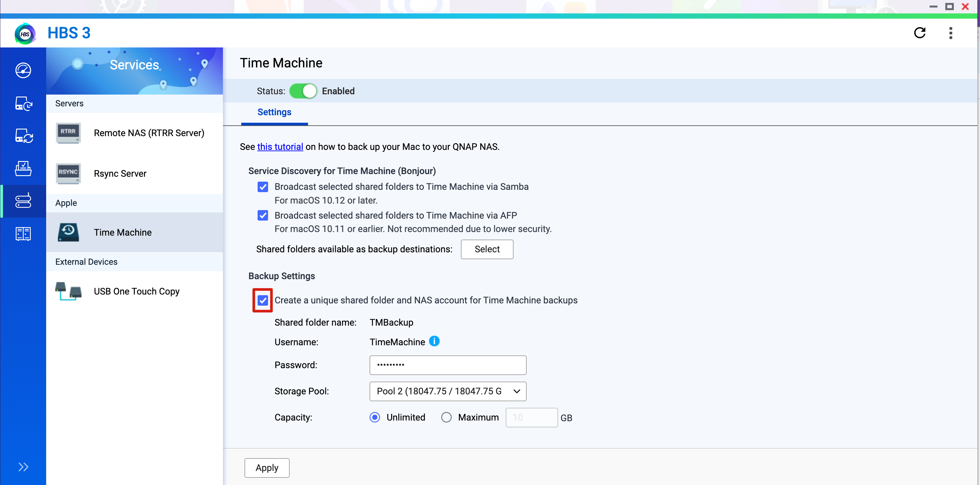Click the refresh icon in header

tap(919, 33)
